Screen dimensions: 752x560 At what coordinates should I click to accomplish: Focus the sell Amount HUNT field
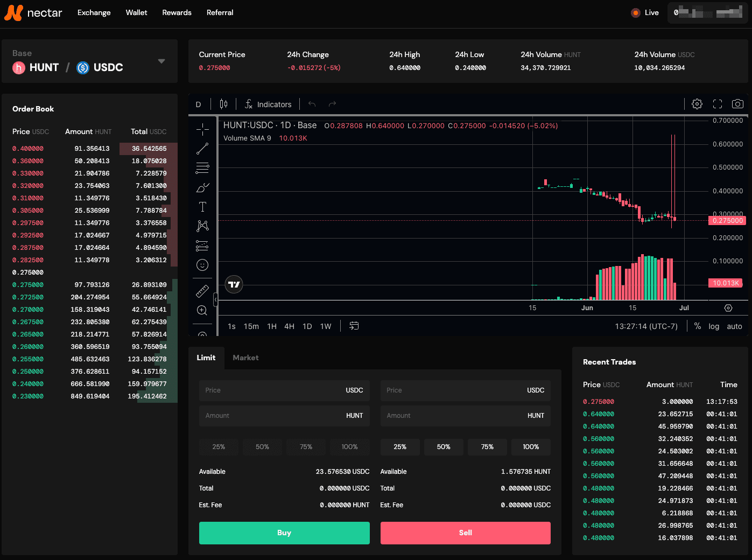coord(466,416)
